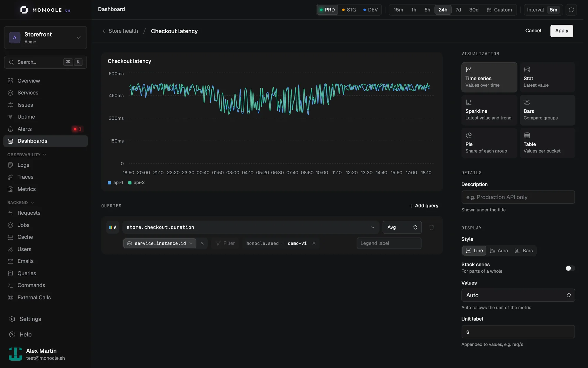The height and width of the screenshot is (368, 588).
Task: Open the store.checkout.duration metric dropdown
Action: [251, 227]
